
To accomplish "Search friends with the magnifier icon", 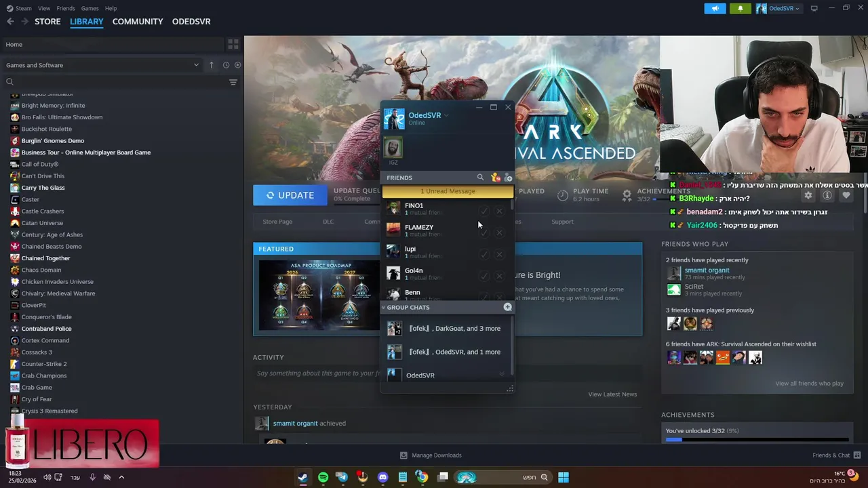I will [480, 178].
